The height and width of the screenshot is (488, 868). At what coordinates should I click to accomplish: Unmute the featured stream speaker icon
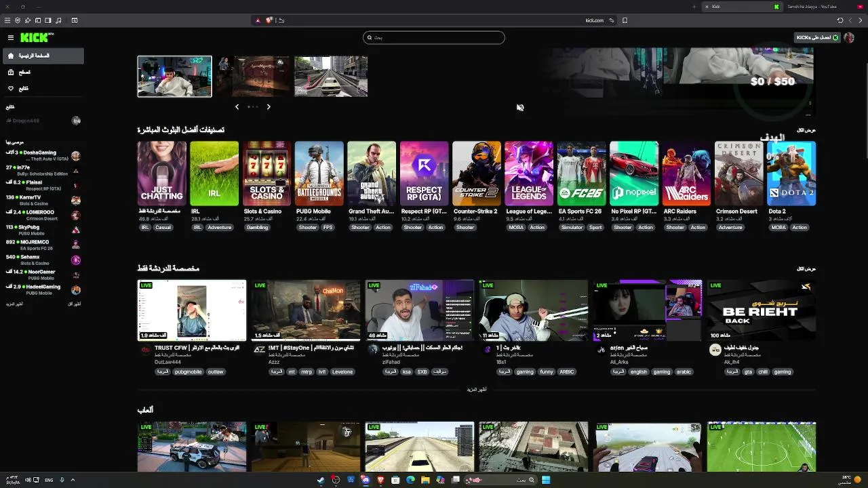pyautogui.click(x=520, y=107)
